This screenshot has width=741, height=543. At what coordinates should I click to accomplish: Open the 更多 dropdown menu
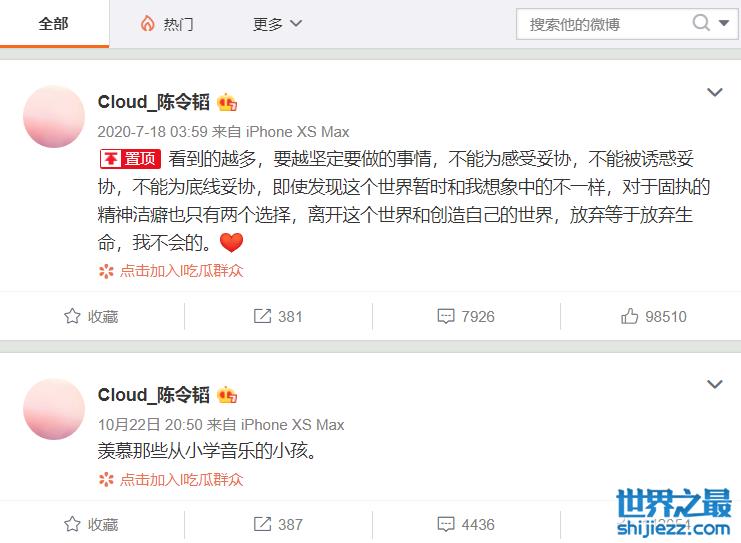tap(277, 24)
